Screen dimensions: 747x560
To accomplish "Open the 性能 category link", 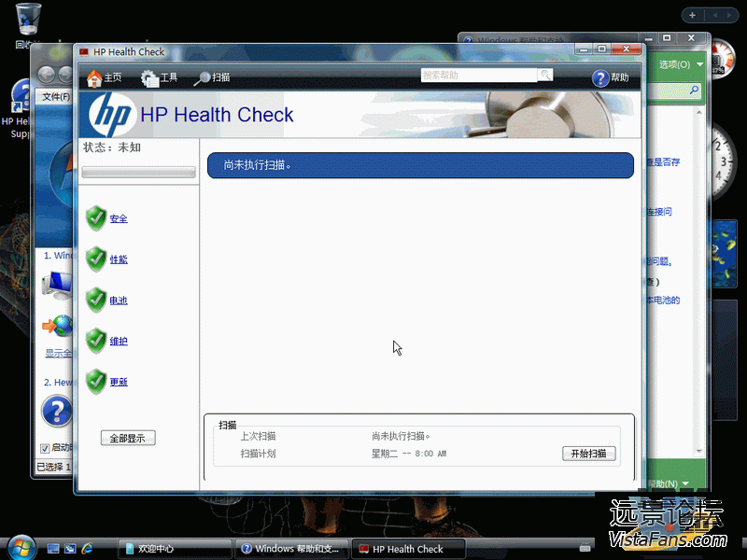I will 119,259.
